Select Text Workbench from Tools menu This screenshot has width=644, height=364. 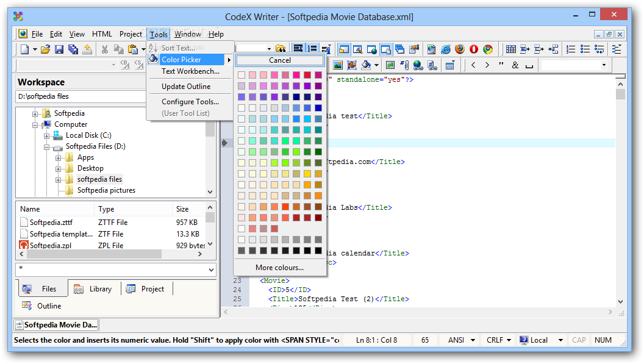point(190,71)
